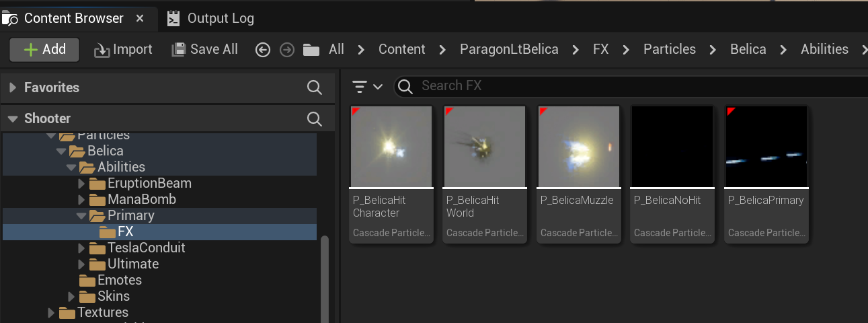This screenshot has height=323, width=868.
Task: Expand the Textures folder
Action: (52, 313)
